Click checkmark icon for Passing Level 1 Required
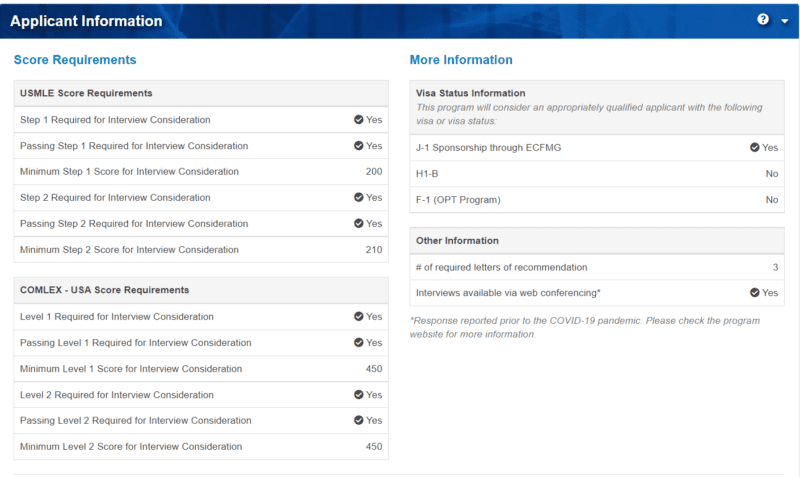800x477 pixels. click(x=358, y=343)
